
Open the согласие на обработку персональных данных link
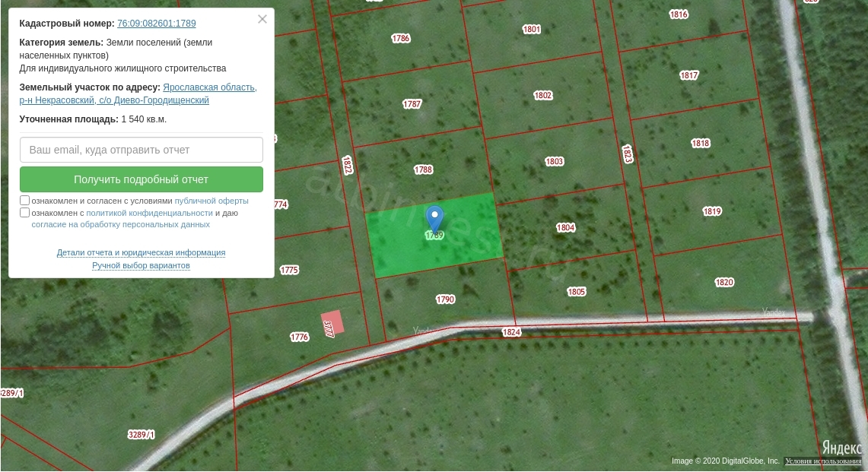120,225
